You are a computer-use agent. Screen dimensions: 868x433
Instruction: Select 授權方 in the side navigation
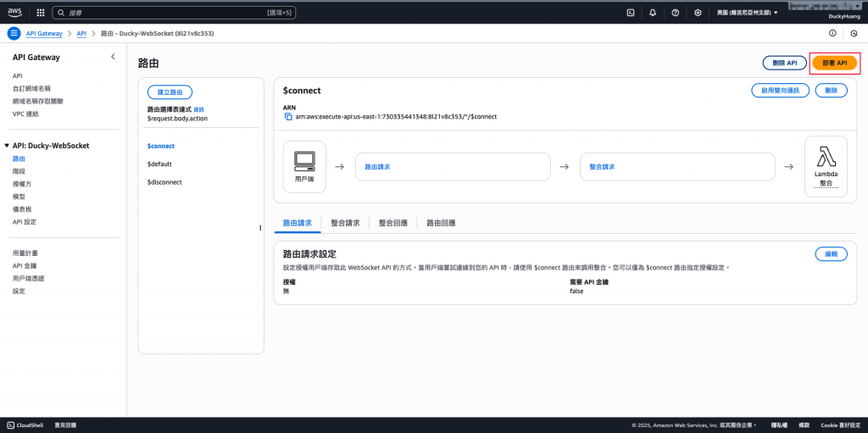pos(22,184)
